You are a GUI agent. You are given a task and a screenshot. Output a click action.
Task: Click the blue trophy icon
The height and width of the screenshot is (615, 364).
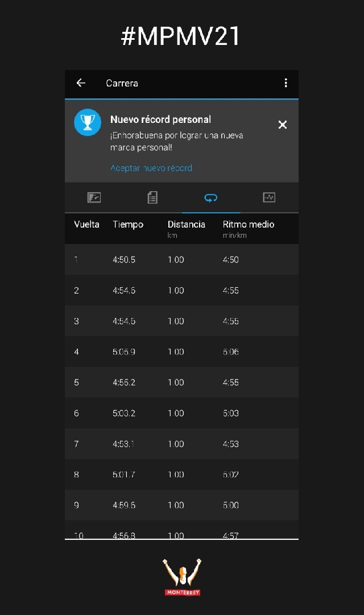pos(88,122)
